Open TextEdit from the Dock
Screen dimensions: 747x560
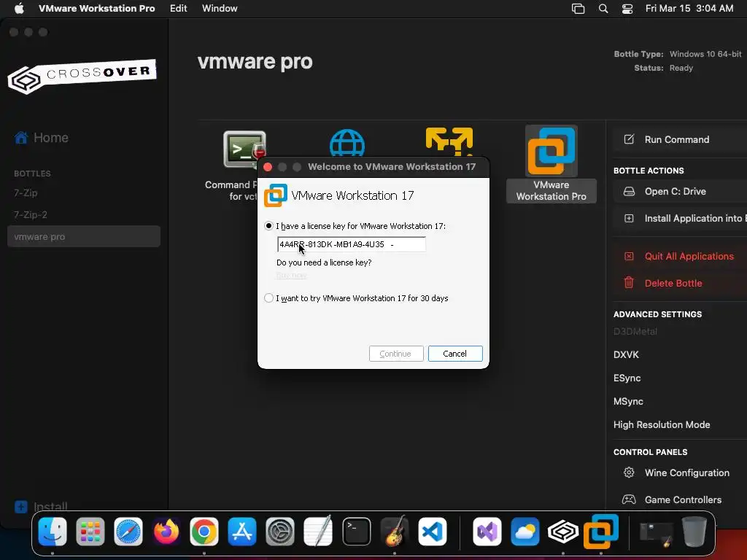click(x=318, y=532)
